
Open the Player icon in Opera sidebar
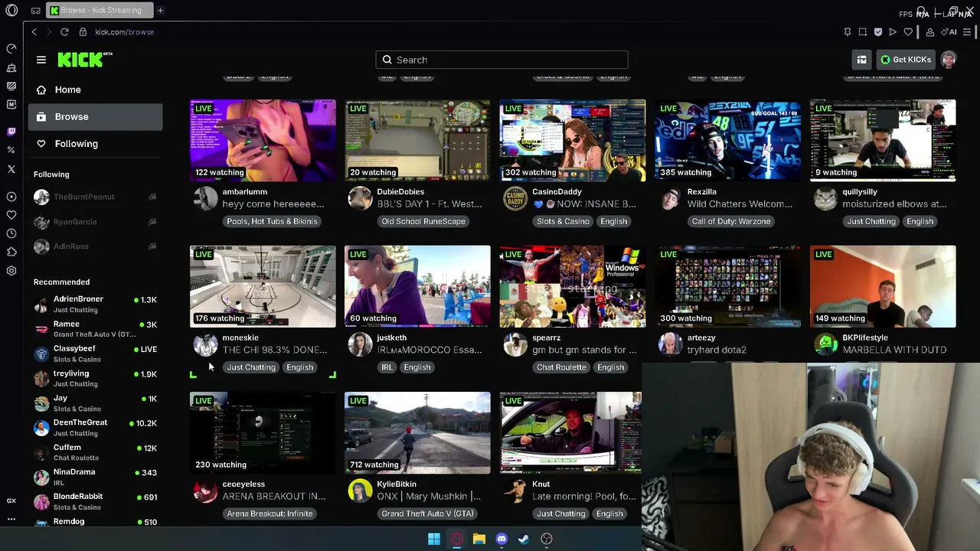(x=11, y=197)
